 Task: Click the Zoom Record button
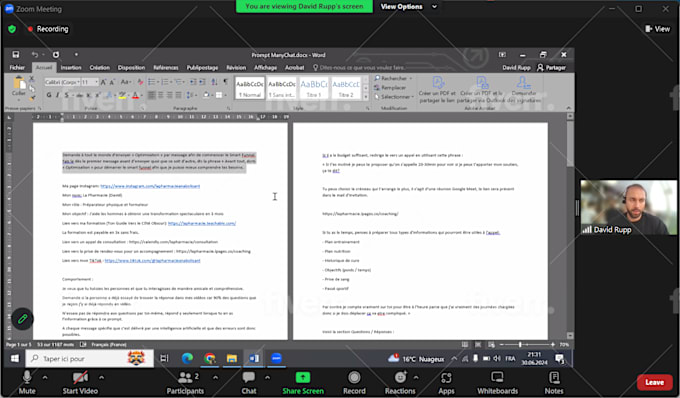[354, 382]
